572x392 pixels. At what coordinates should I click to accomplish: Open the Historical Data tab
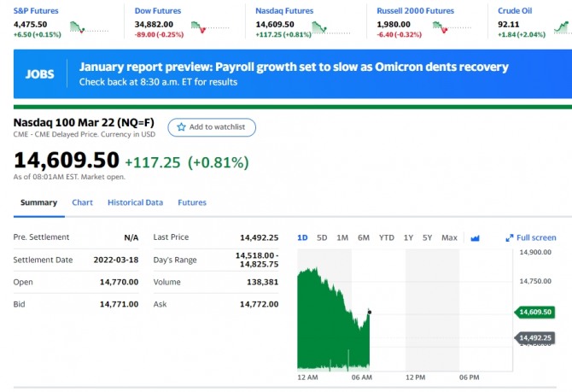click(135, 202)
